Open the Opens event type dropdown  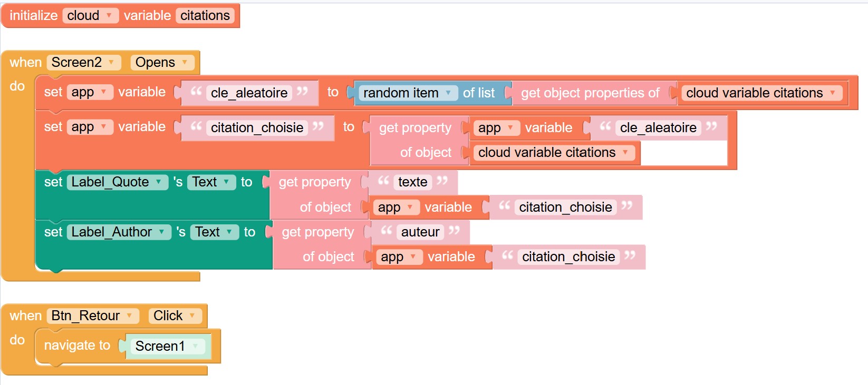[x=185, y=62]
